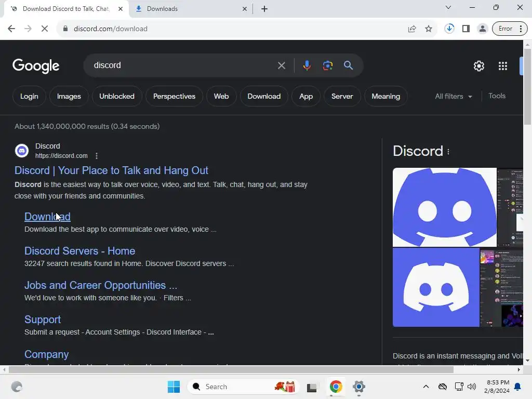Go back using the browser back arrow
The height and width of the screenshot is (399, 532).
click(11, 29)
